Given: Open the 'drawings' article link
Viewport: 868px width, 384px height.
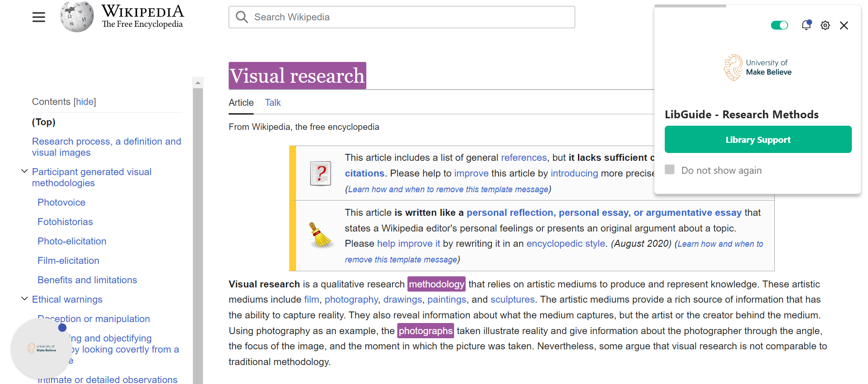Looking at the screenshot, I should point(402,299).
